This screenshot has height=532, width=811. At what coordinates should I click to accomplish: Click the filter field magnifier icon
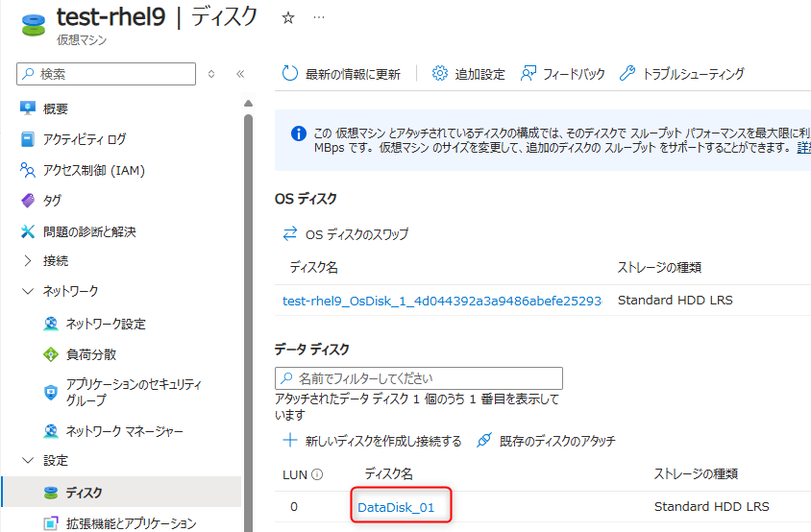(286, 378)
